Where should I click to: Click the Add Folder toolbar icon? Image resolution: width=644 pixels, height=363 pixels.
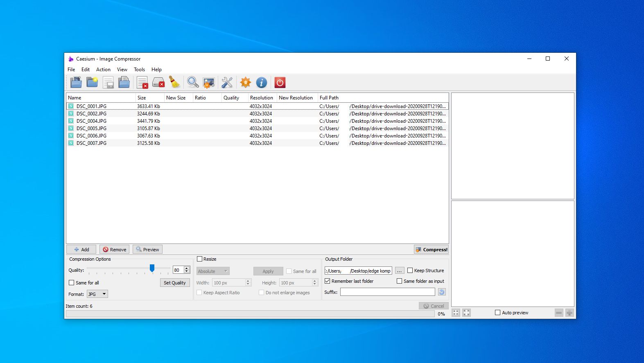(92, 82)
